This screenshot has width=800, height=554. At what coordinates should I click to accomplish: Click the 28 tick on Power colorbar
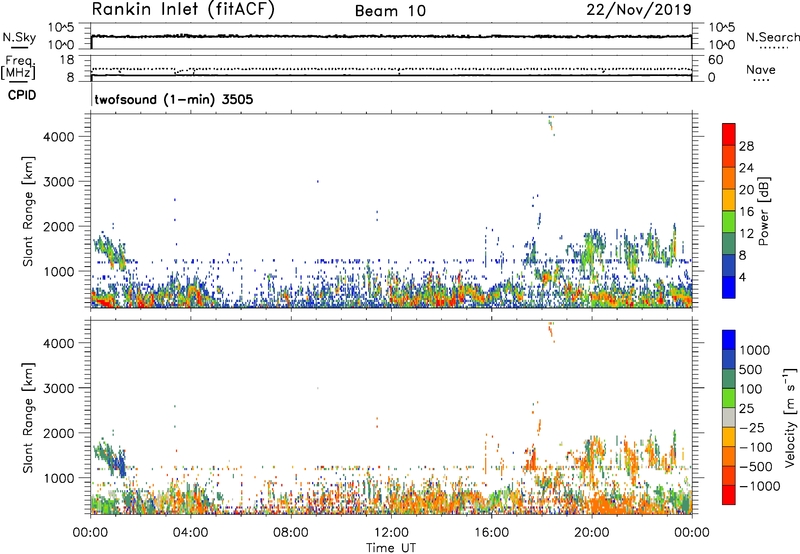746,146
